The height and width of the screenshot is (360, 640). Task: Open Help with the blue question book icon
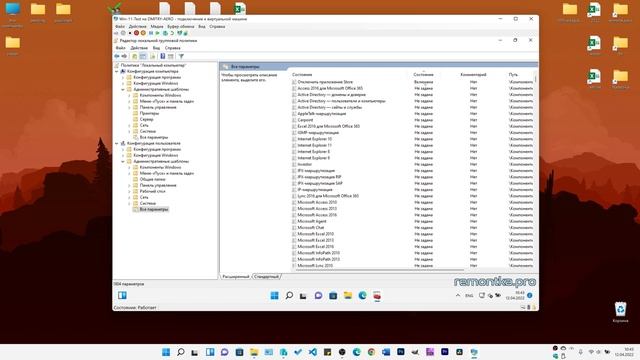(162, 56)
